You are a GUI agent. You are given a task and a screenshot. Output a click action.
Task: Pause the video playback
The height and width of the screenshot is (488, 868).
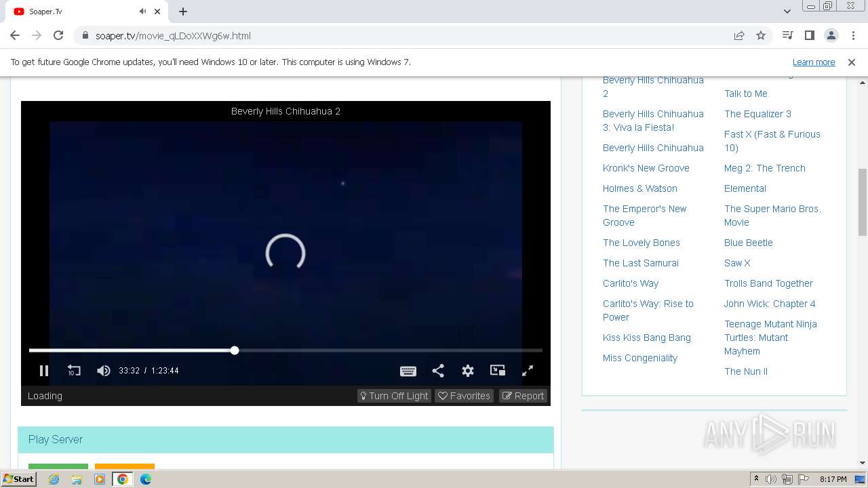pyautogui.click(x=44, y=371)
